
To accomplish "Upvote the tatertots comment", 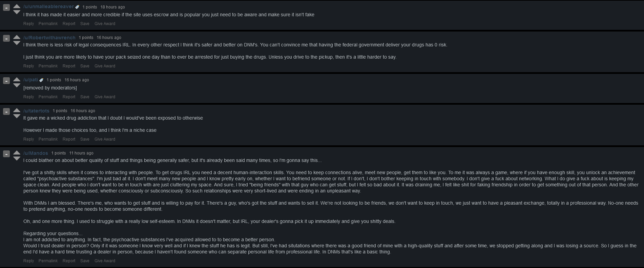I will pyautogui.click(x=17, y=110).
